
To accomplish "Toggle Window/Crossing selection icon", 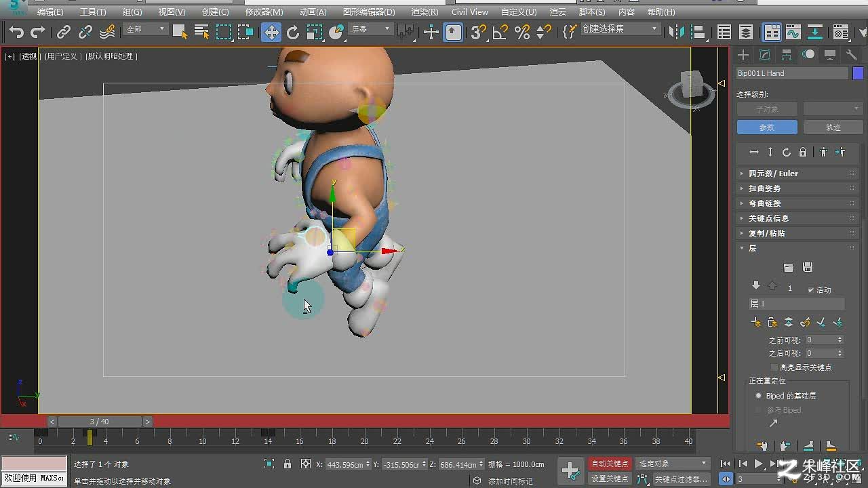I will (245, 32).
